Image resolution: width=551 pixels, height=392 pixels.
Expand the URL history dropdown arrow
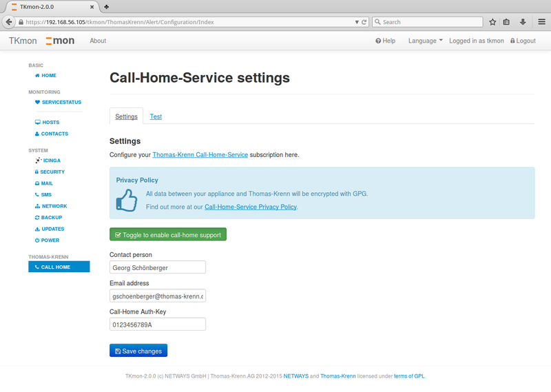pos(357,22)
